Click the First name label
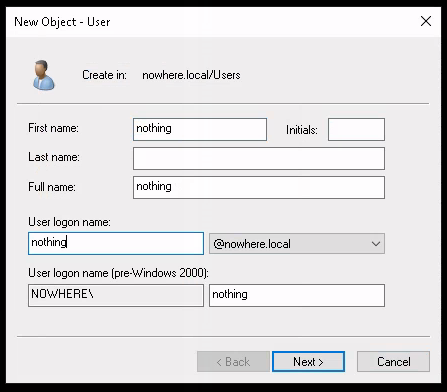The height and width of the screenshot is (392, 447). click(53, 128)
